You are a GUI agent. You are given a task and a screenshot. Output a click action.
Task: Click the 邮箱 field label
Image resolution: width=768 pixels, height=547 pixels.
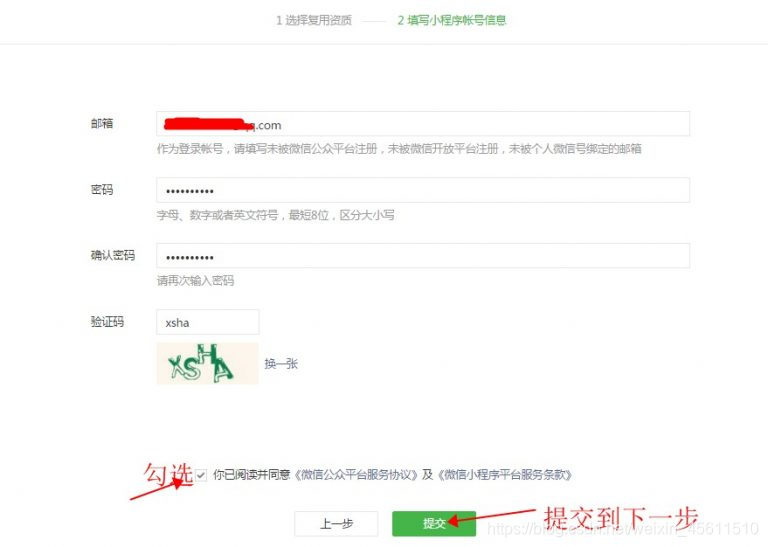click(x=102, y=123)
